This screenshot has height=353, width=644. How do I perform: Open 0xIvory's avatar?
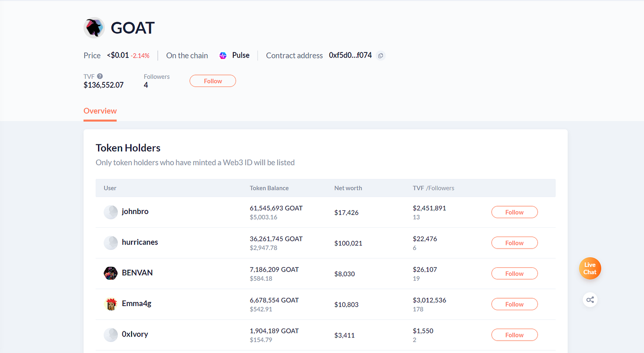coord(110,335)
